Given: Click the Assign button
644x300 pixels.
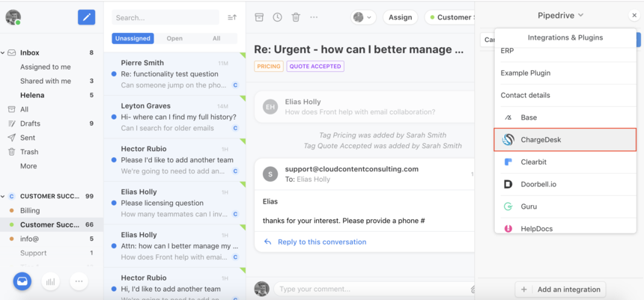Looking at the screenshot, I should click(x=400, y=17).
